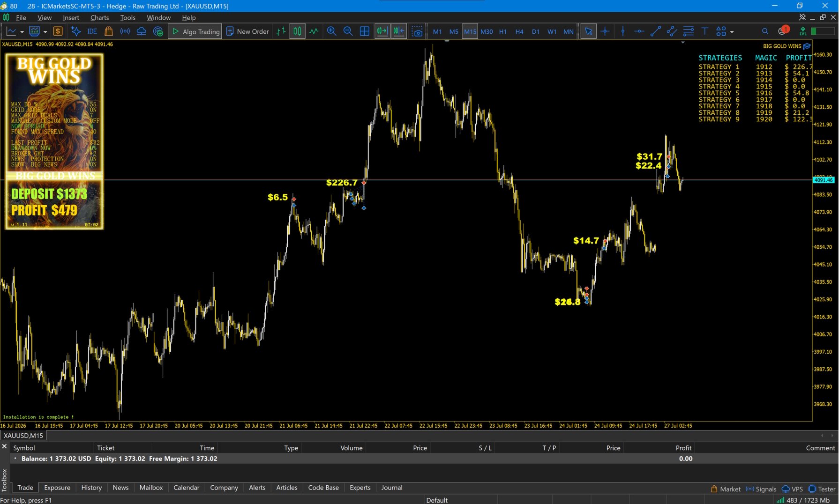Expand the objects shapes dropdown arrow
The height and width of the screenshot is (504, 839).
[732, 32]
